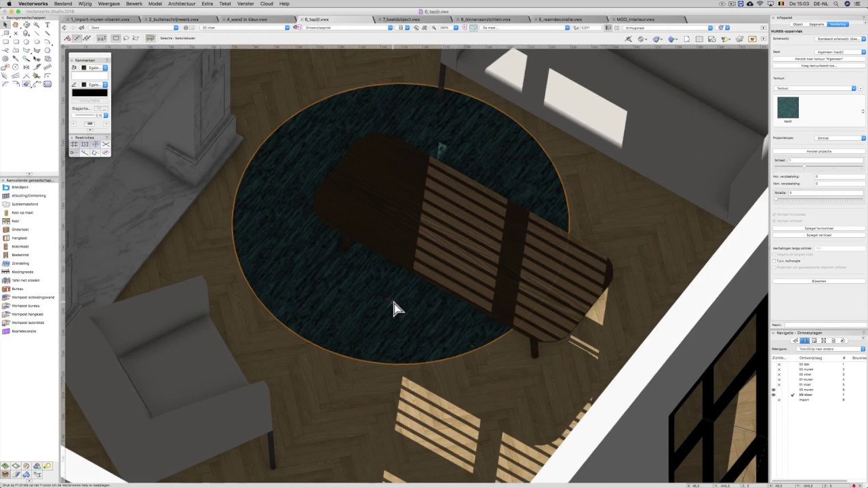This screenshot has width=868, height=488.
Task: Open the Classes tab icon in Navigatie
Action: (795, 341)
